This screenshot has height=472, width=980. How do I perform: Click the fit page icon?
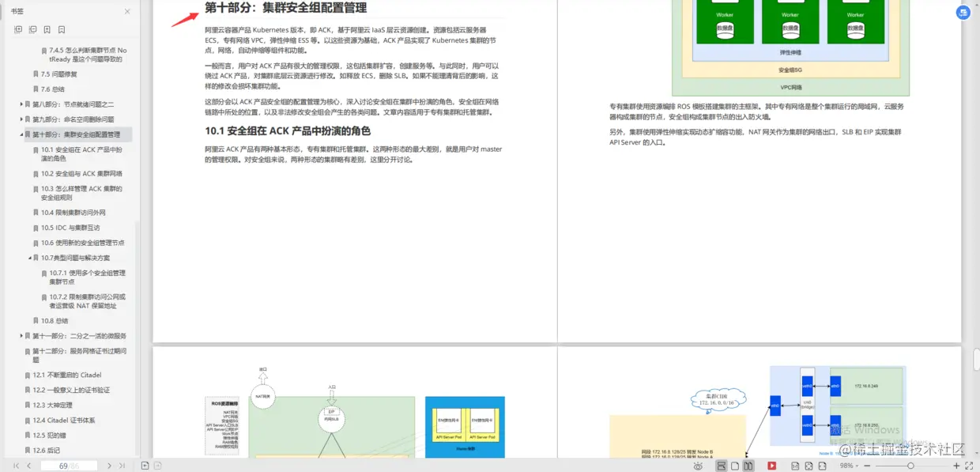pos(808,466)
